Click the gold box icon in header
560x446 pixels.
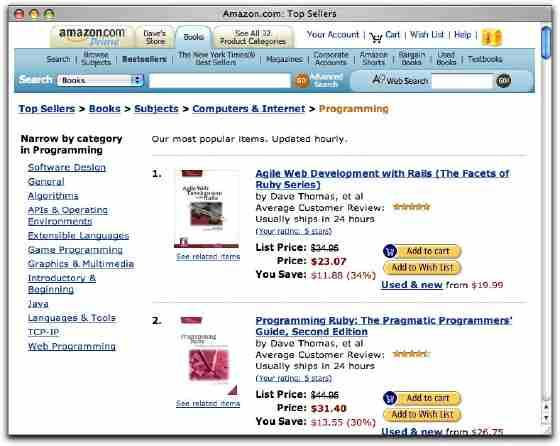click(x=492, y=37)
